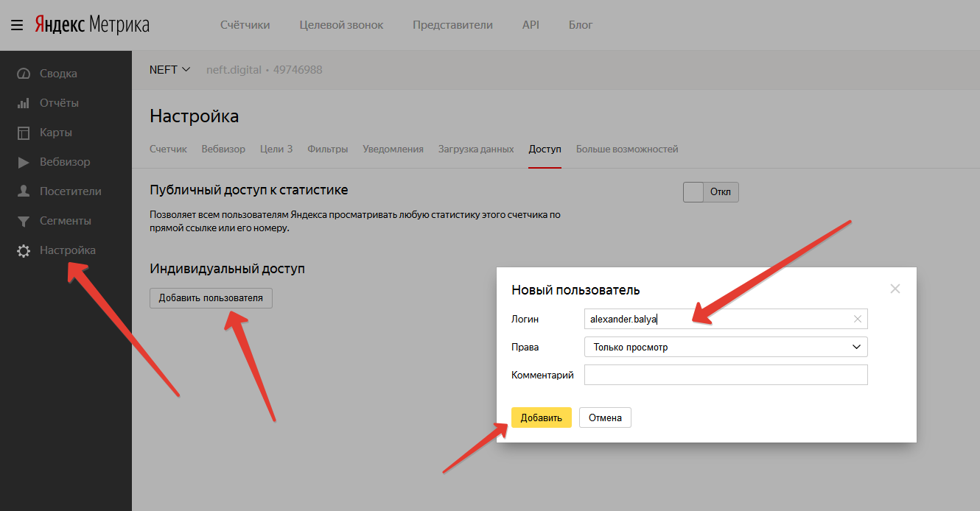
Task: Clear the Логин field with X
Action: (x=857, y=319)
